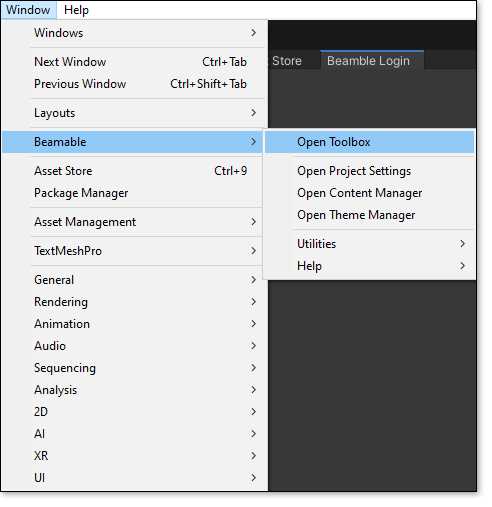Expand the Asset Management submenu

132,222
